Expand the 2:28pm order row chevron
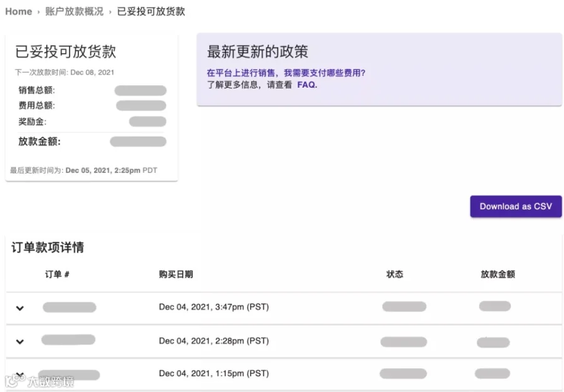Viewport: 564px width, 392px height. (20, 341)
